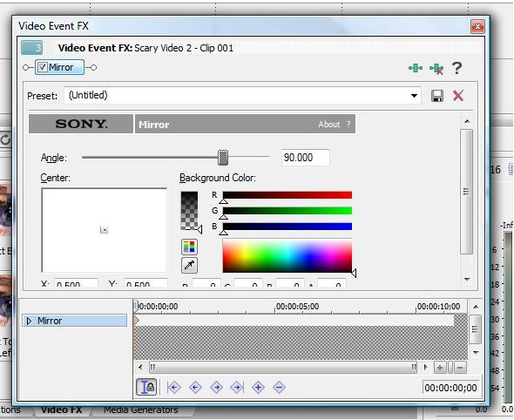The height and width of the screenshot is (420, 514).
Task: Click the About link in the Mirror header
Action: (329, 125)
